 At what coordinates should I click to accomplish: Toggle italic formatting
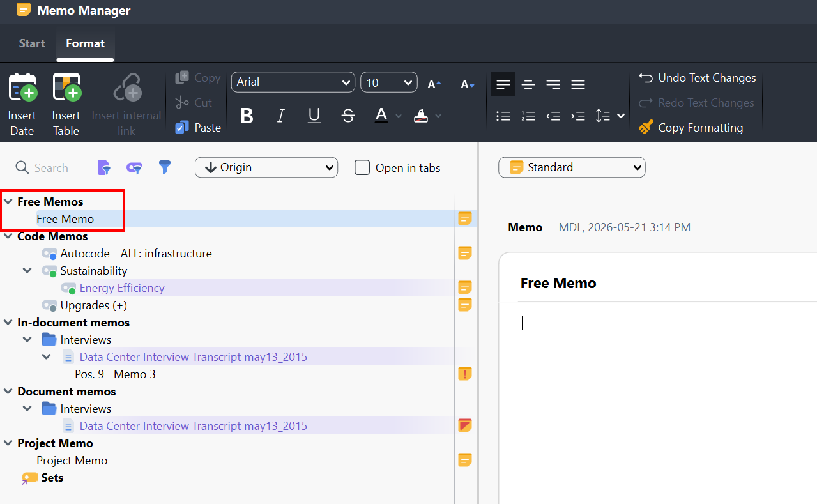click(281, 116)
